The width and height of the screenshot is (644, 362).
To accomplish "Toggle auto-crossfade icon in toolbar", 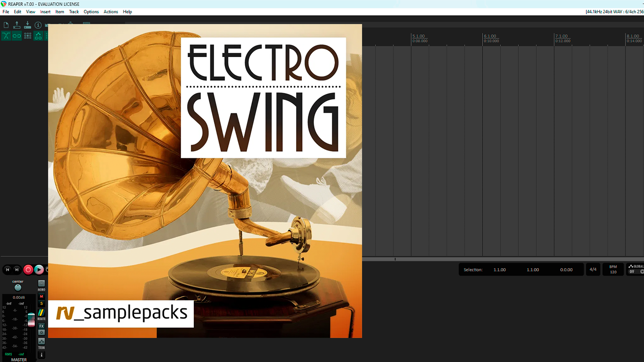I will click(6, 36).
